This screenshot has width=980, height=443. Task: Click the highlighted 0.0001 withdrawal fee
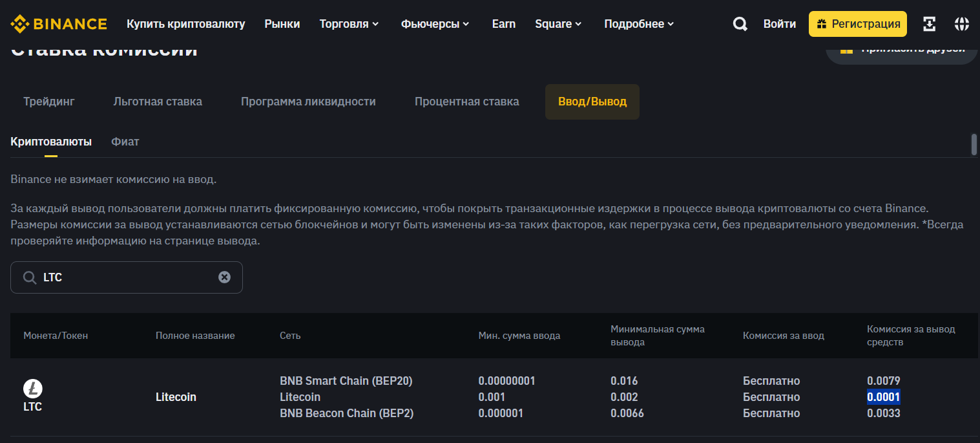click(x=884, y=397)
